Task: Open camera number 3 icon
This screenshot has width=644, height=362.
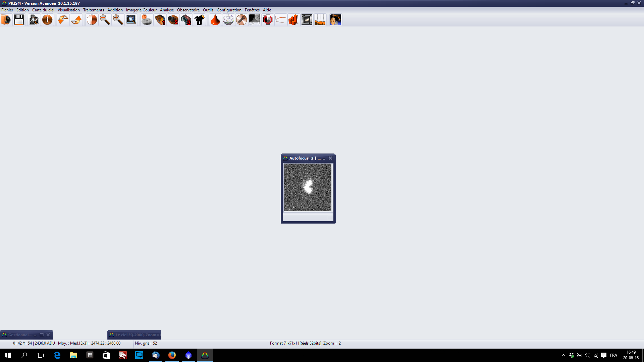Action: point(186,20)
